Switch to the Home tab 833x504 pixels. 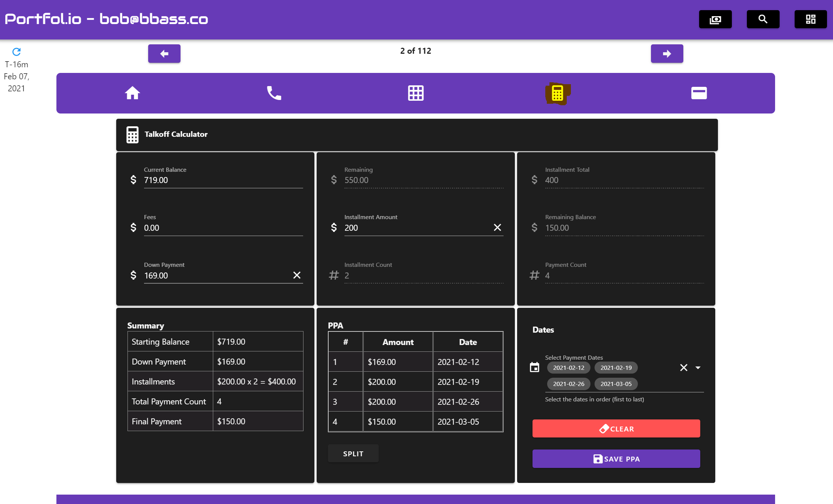pyautogui.click(x=132, y=93)
